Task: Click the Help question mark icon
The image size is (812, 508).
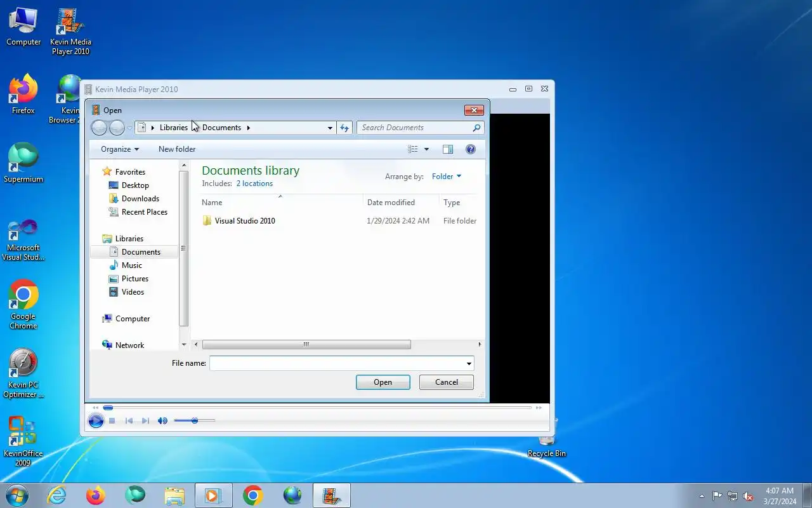Action: (471, 149)
